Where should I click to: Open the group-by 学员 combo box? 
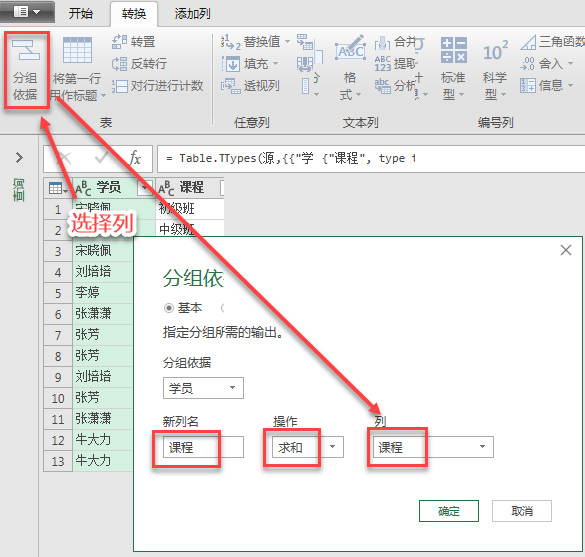[x=203, y=388]
